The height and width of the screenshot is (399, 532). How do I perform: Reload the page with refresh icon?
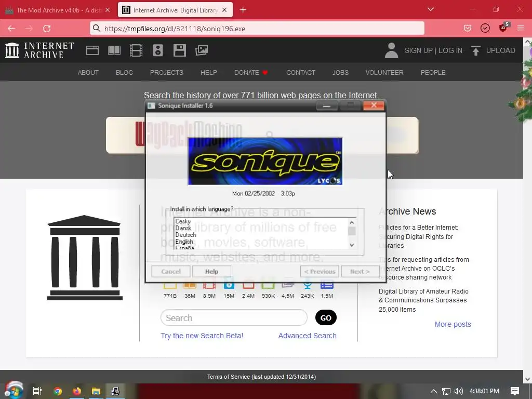[47, 29]
